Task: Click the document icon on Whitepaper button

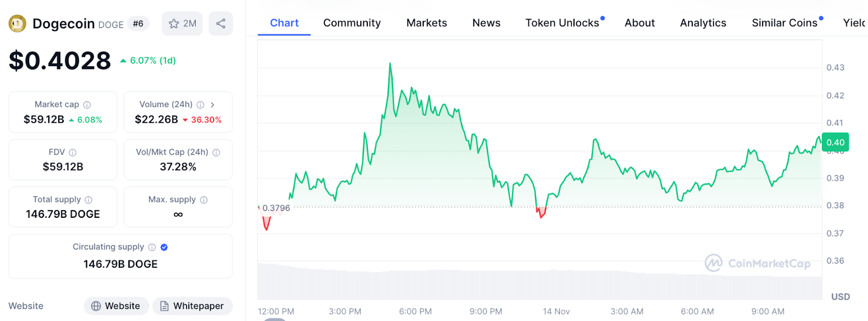Action: [x=164, y=306]
